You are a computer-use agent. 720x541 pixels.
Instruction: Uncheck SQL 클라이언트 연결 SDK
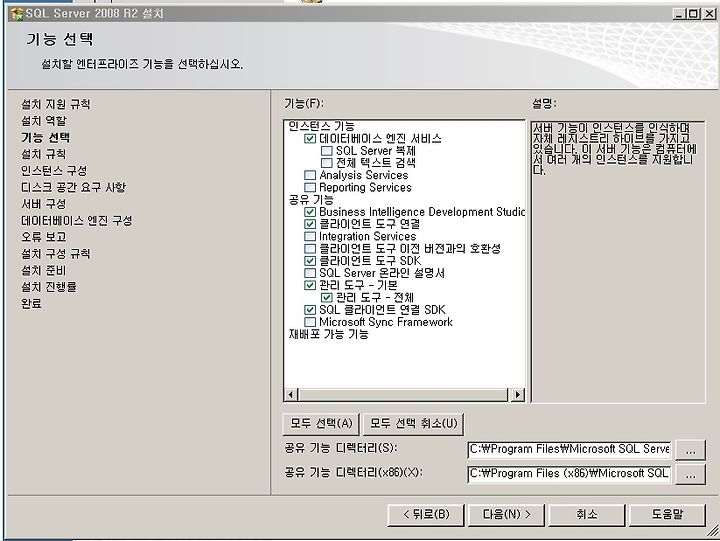(310, 310)
